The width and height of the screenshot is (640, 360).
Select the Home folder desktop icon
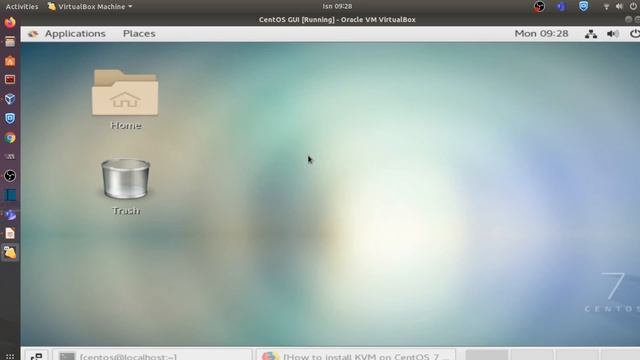pos(125,100)
